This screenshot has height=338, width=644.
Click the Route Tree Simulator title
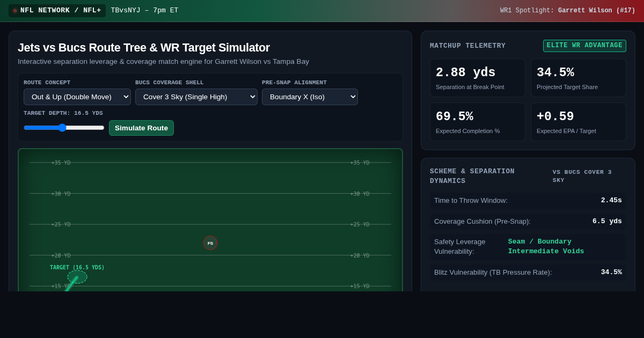(x=144, y=47)
